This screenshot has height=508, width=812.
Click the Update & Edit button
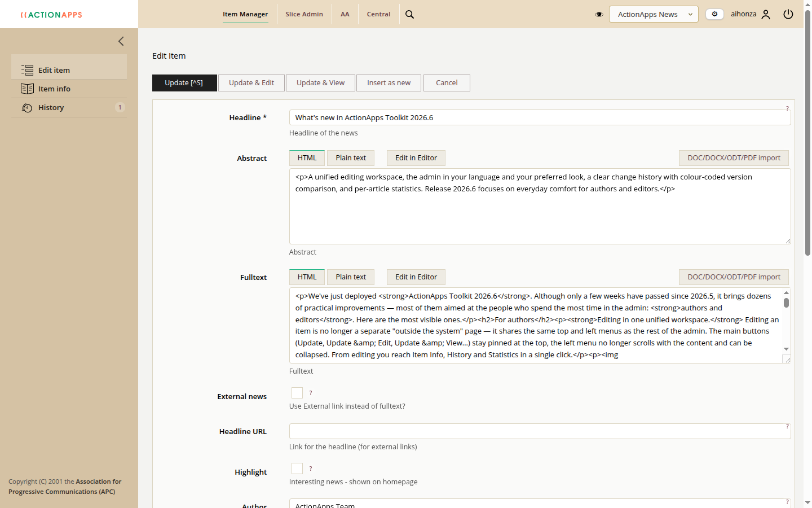pyautogui.click(x=251, y=83)
